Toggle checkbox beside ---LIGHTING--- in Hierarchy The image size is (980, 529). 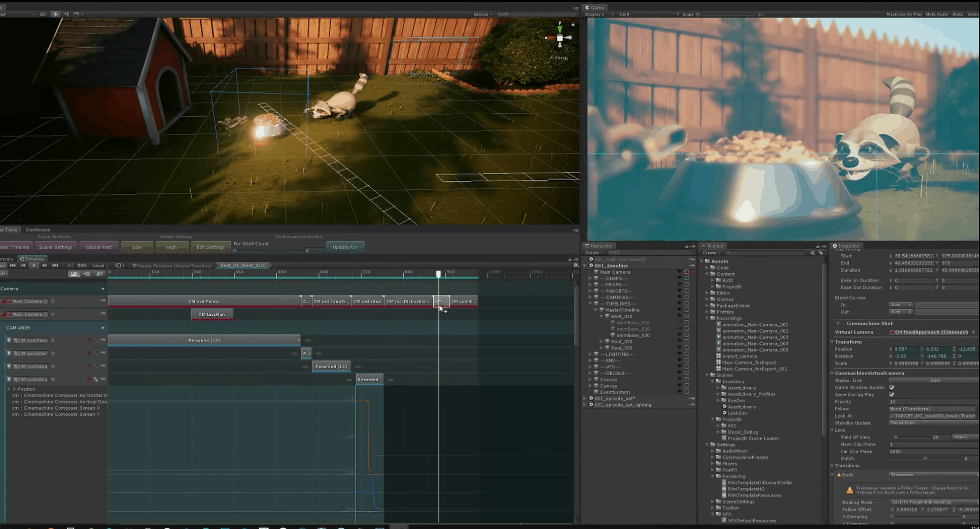coord(687,354)
